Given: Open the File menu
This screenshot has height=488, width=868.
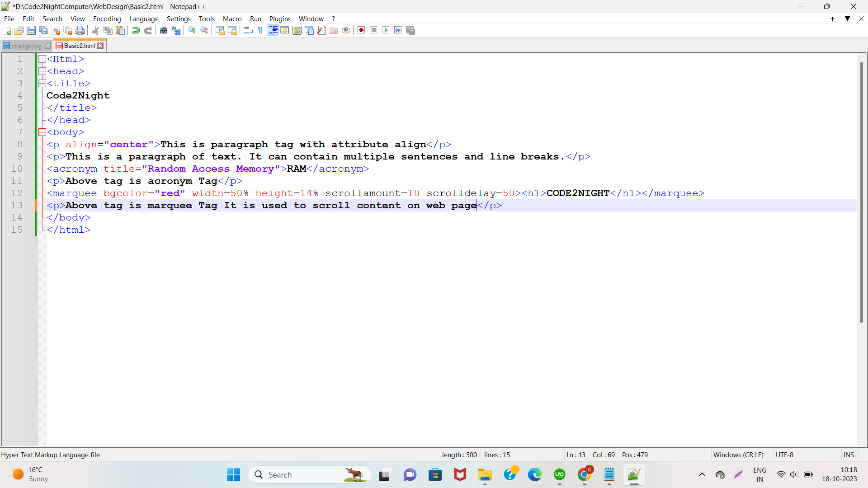Looking at the screenshot, I should pos(9,19).
